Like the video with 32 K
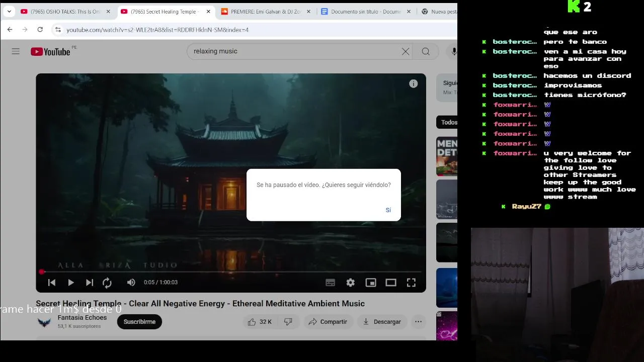The height and width of the screenshot is (362, 644). 260,322
